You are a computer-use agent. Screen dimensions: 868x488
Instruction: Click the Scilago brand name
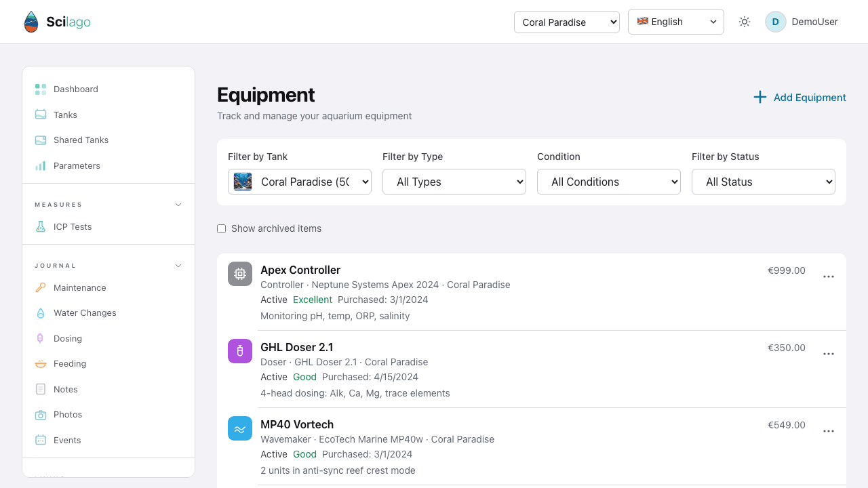(x=68, y=22)
